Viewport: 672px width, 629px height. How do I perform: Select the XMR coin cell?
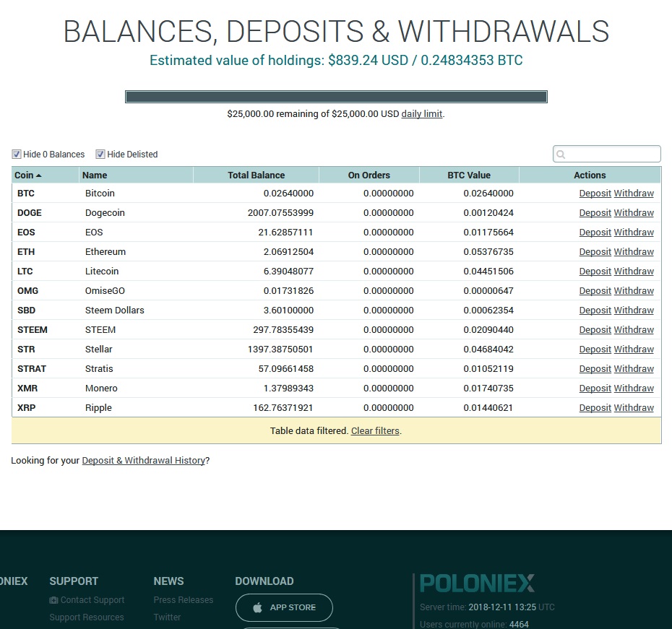(x=27, y=389)
